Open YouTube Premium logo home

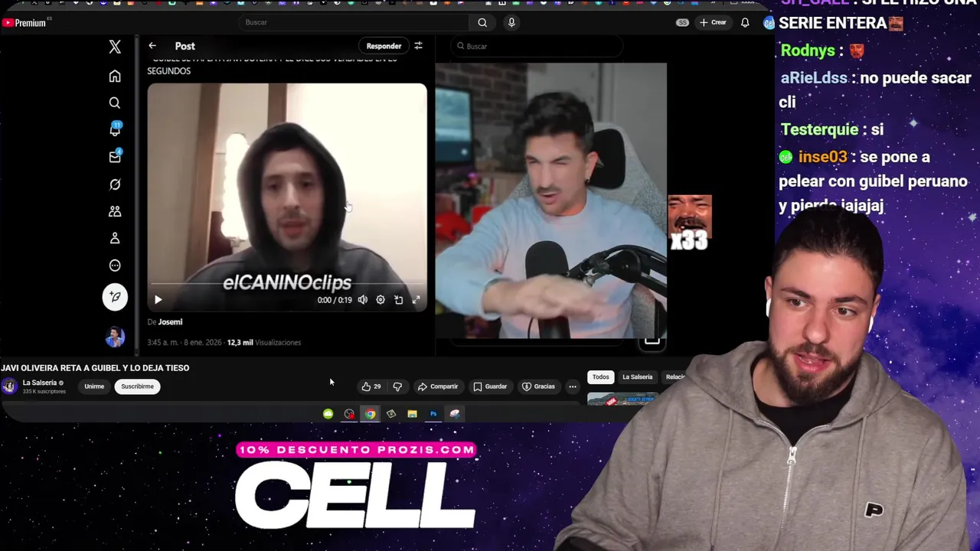pyautogui.click(x=24, y=23)
